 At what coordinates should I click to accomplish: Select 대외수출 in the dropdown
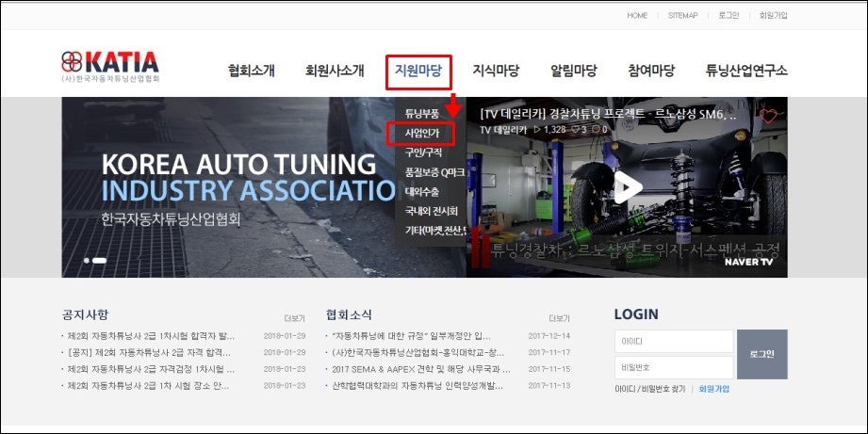click(422, 192)
